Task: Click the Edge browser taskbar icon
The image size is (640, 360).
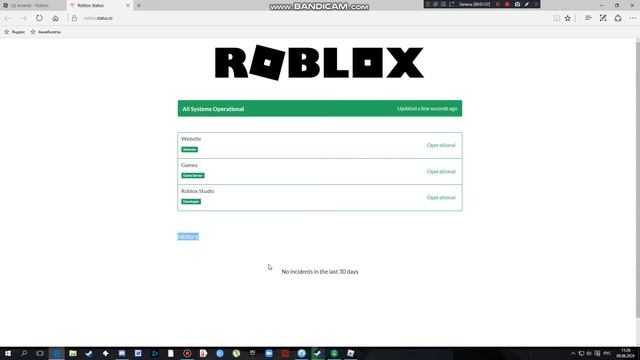Action: pyautogui.click(x=57, y=353)
